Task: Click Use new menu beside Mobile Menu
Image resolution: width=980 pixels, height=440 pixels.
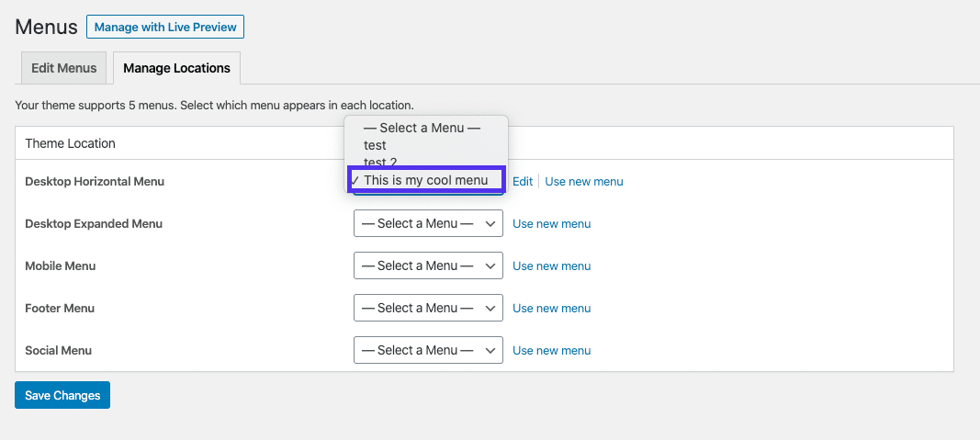Action: tap(551, 266)
